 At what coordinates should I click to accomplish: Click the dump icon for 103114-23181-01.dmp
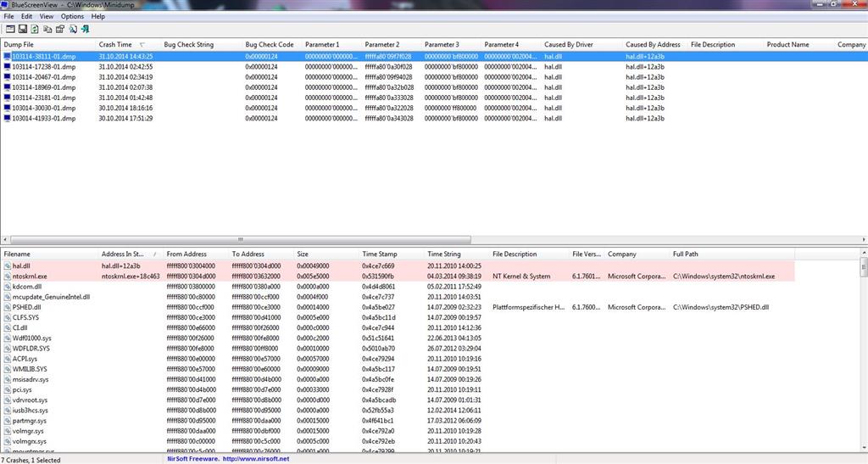click(x=7, y=98)
